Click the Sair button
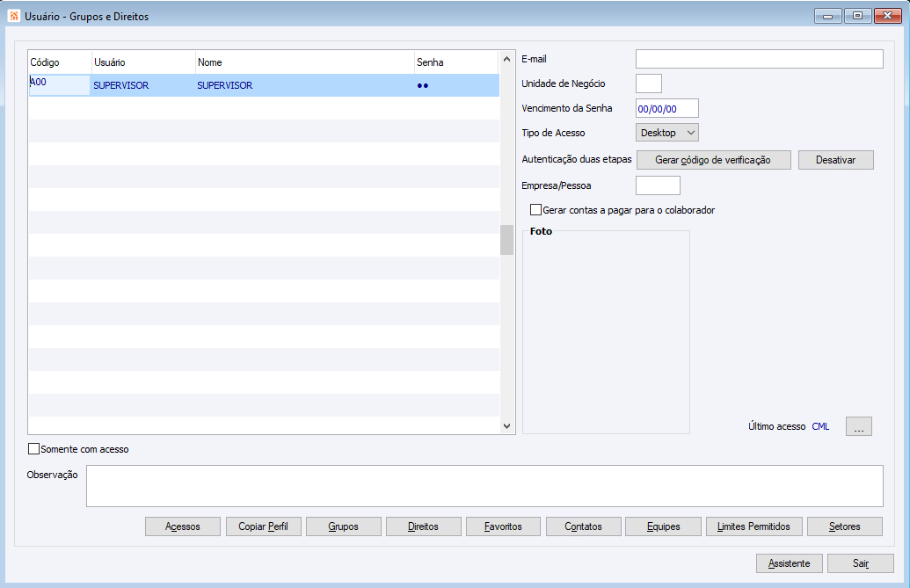This screenshot has height=588, width=910. coord(861,563)
